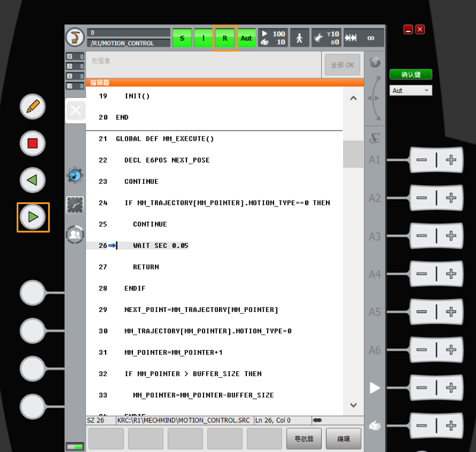Jog axis A2 in minus direction
Viewport: 476px width, 452px height.
click(421, 198)
